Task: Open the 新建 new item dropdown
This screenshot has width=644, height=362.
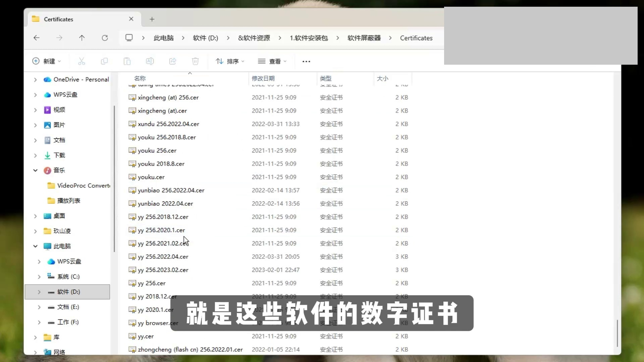Action: [x=47, y=61]
